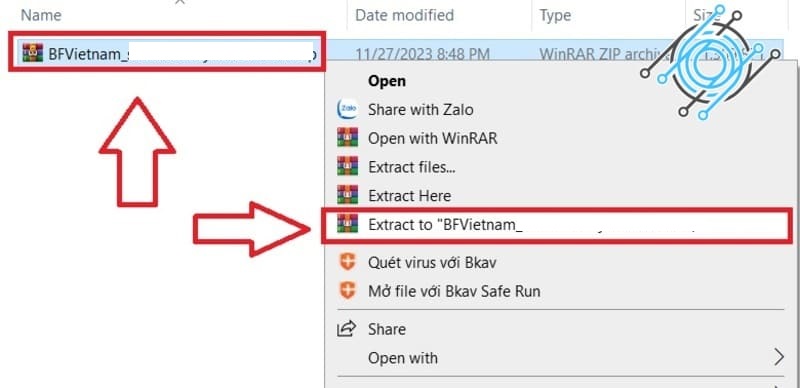Sort by Date modified column header

tap(404, 15)
